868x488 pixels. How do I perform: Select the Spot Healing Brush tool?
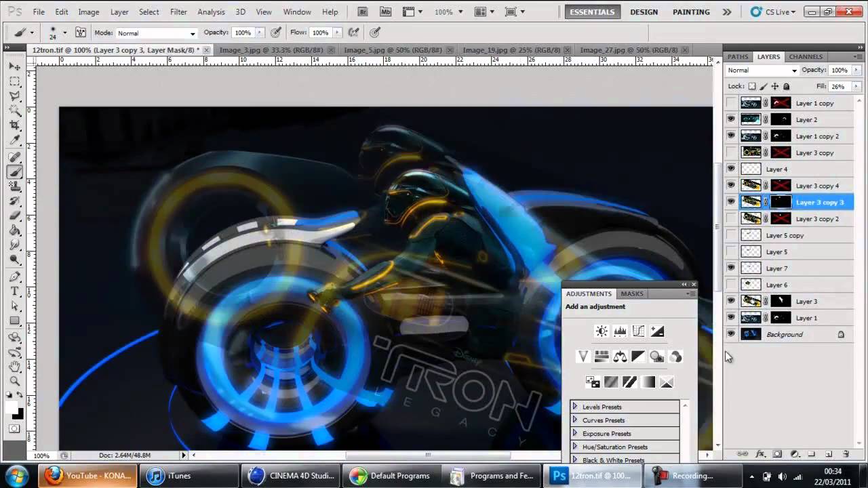tap(15, 157)
